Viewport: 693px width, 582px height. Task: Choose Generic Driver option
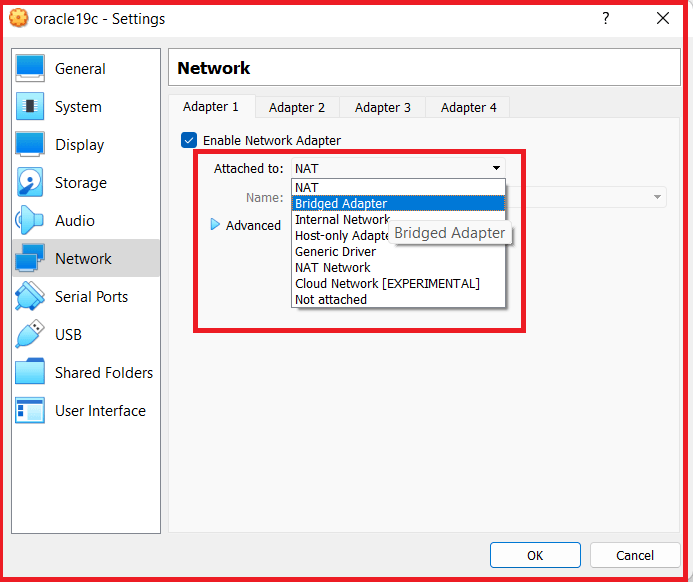398,251
